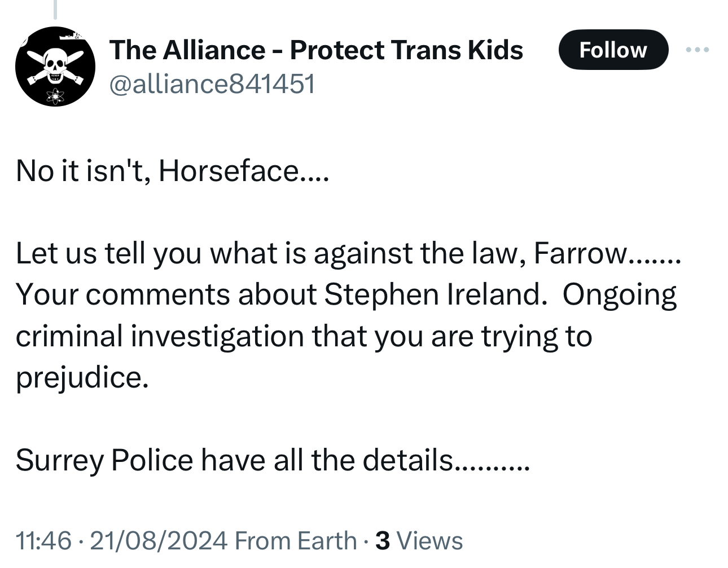This screenshot has height=568, width=728.
Task: Click the "From Earth" location label
Action: [x=295, y=540]
